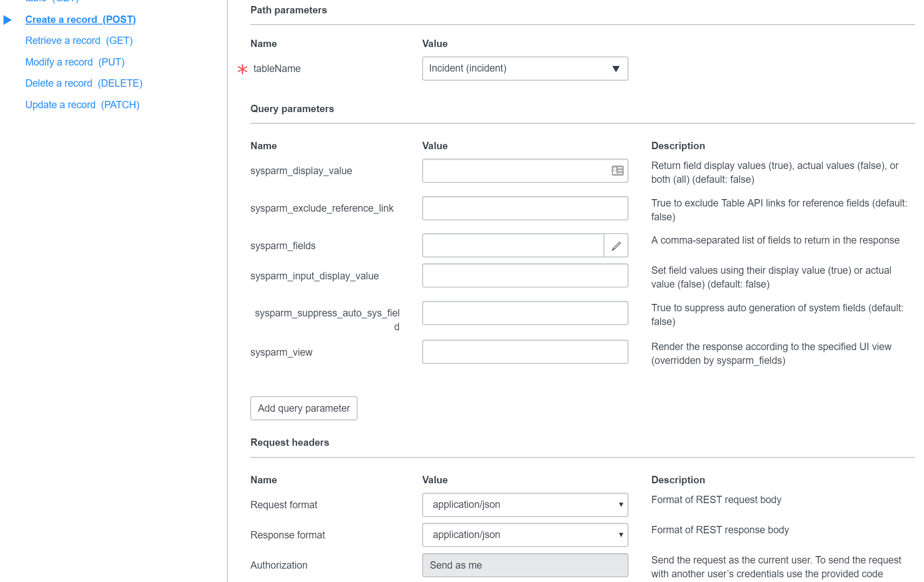
Task: Click into sysparm_exclude_reference_link value field
Action: (525, 208)
